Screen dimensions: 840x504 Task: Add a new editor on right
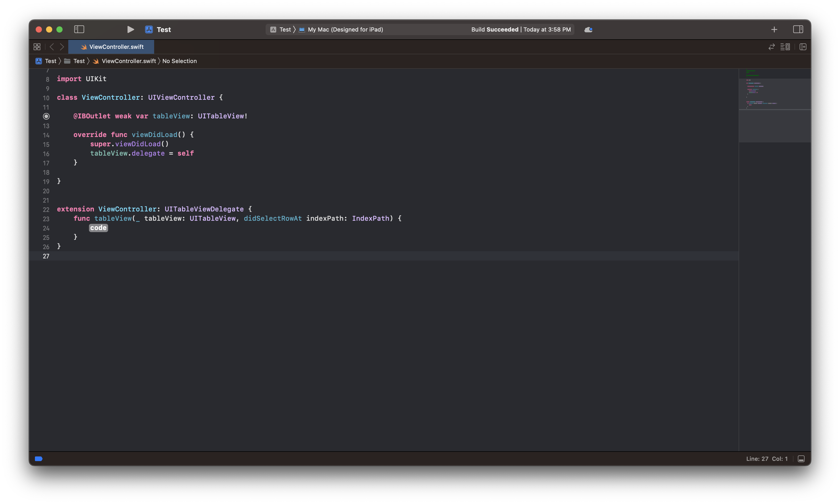click(x=803, y=47)
